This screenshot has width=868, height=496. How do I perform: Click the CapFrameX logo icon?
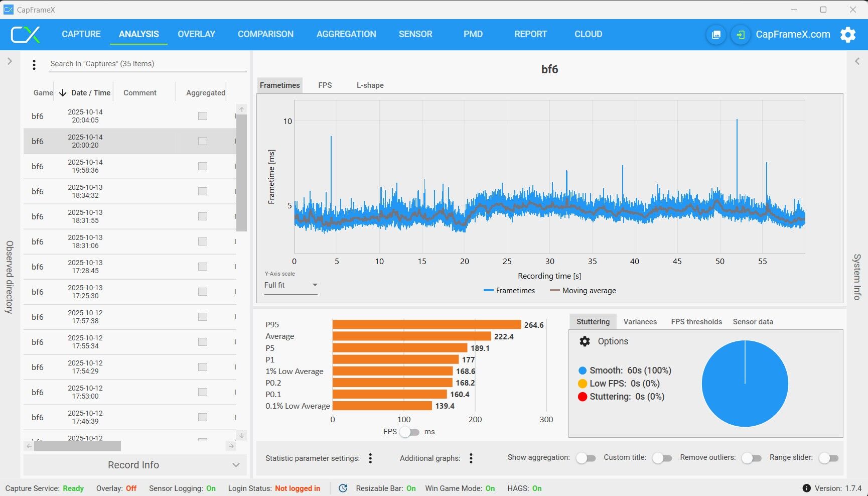26,34
